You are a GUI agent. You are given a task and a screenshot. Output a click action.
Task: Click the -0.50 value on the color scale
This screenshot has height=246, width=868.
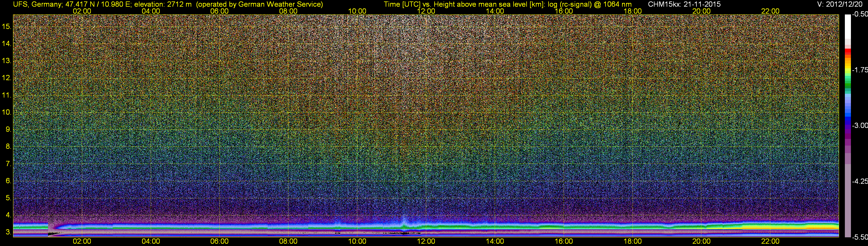point(860,14)
